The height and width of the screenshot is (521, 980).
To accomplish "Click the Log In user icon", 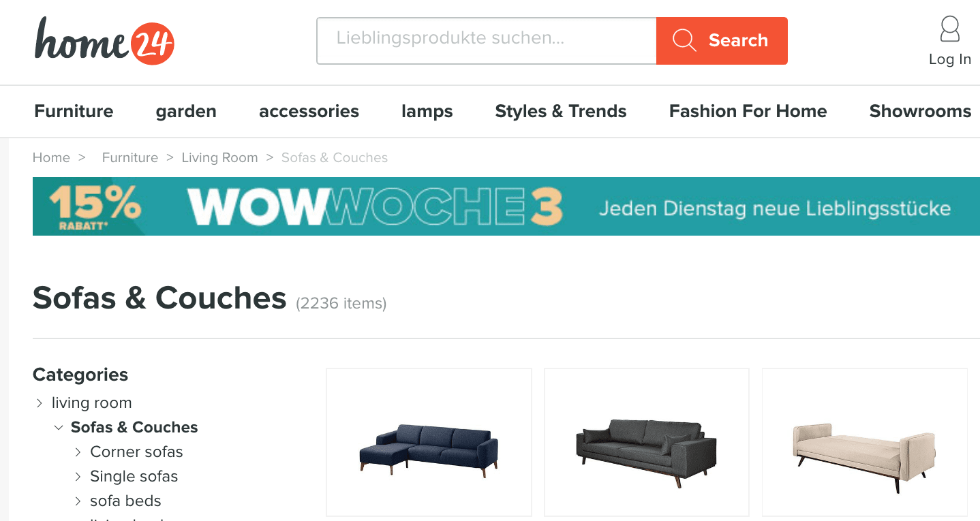I will pos(949,30).
